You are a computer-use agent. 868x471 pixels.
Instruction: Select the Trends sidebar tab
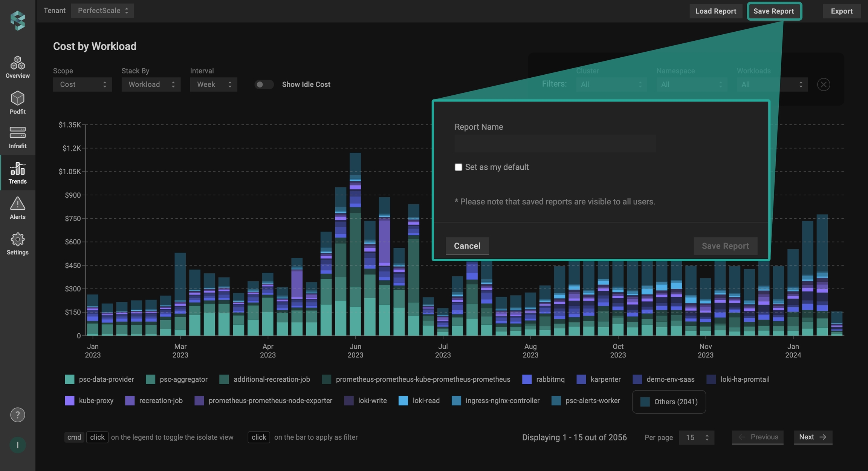17,173
